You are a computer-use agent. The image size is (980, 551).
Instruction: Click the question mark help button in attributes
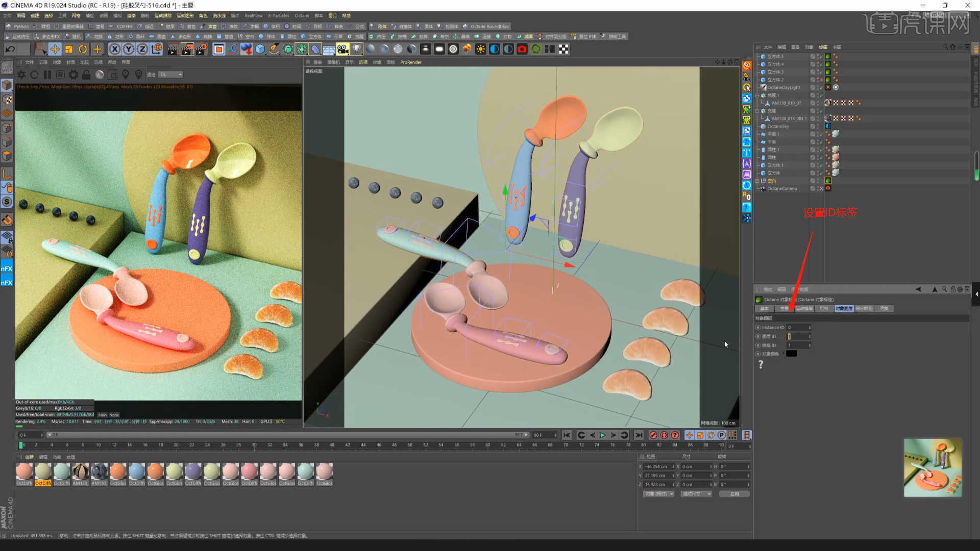point(761,364)
